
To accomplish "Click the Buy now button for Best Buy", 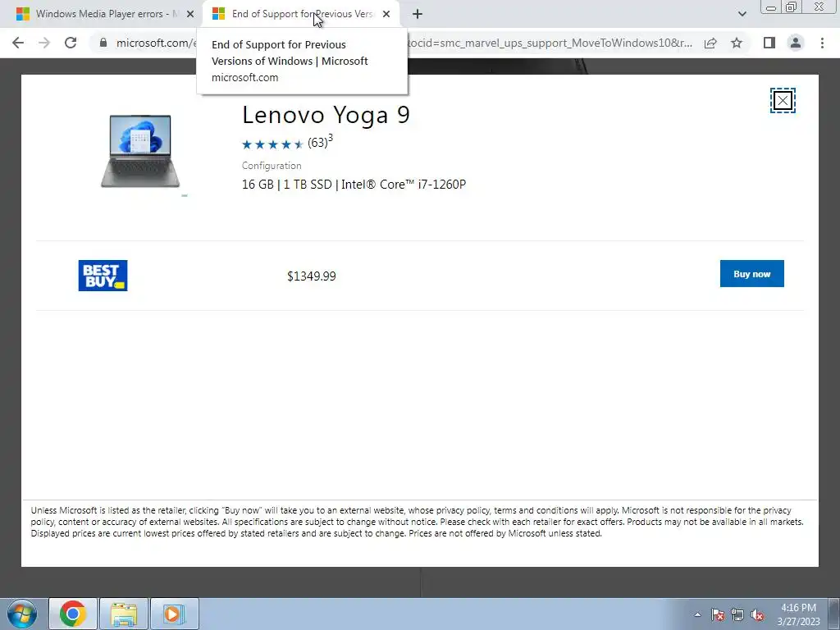I will pos(751,274).
